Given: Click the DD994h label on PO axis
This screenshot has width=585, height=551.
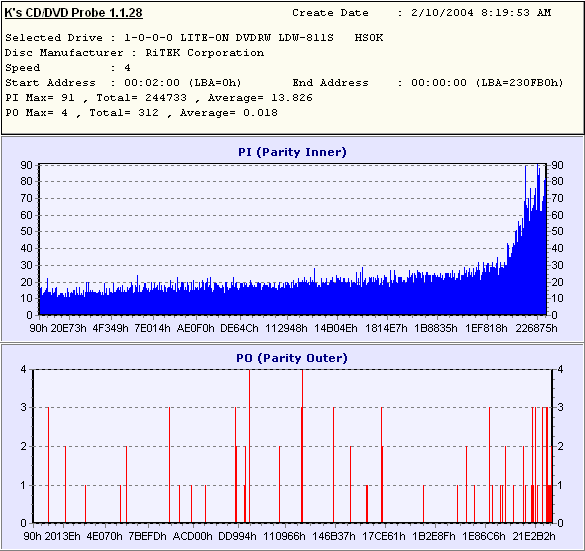Looking at the screenshot, I should tap(237, 536).
